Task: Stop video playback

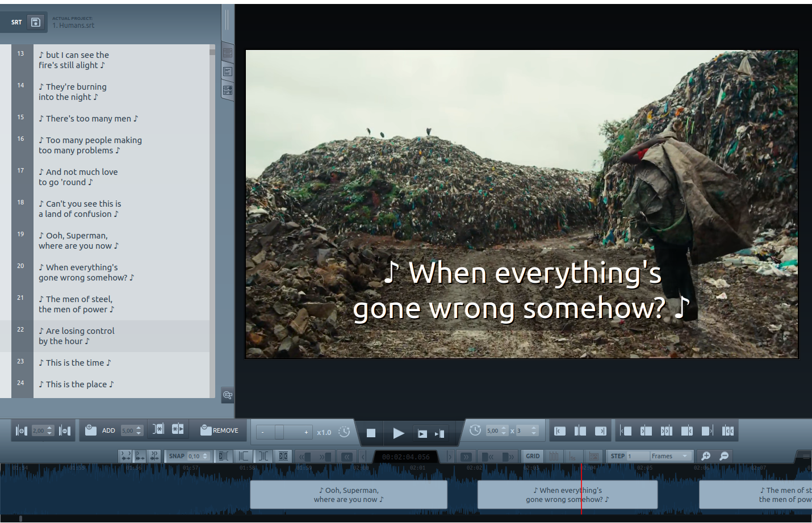Action: pos(371,433)
